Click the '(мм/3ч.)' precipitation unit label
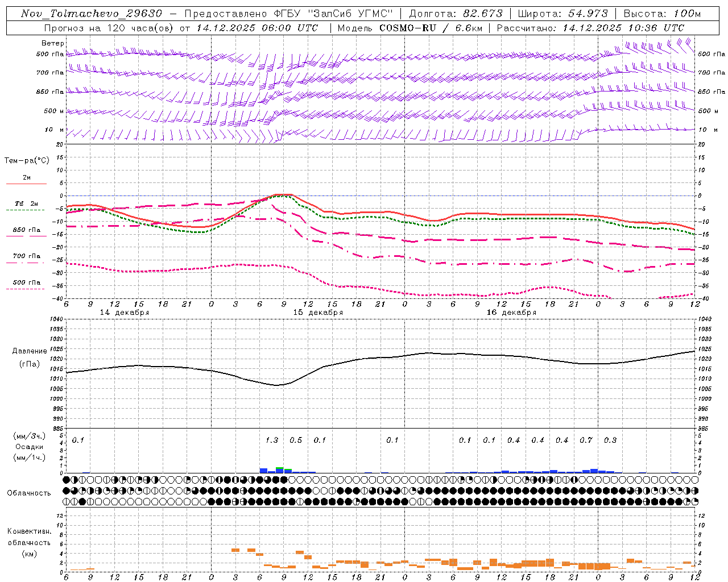The height and width of the screenshot is (582, 728). (30, 436)
